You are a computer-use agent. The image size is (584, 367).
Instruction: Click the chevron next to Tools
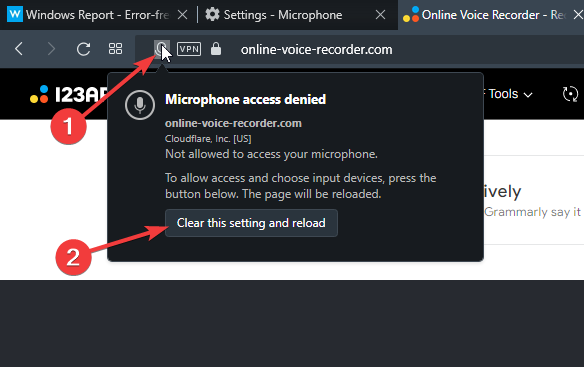point(528,95)
